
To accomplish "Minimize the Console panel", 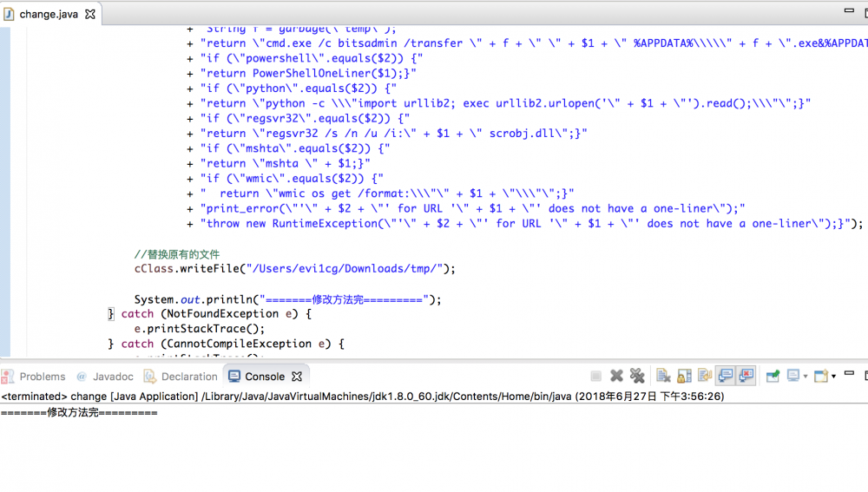I will [849, 374].
